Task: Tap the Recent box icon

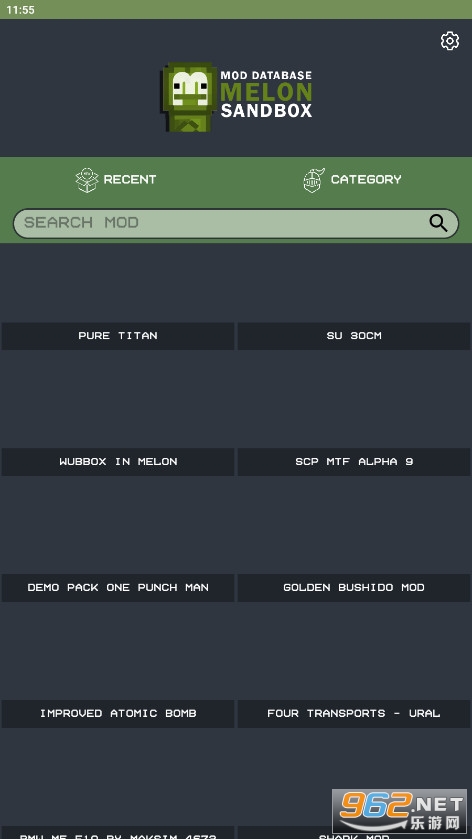Action: pos(87,180)
